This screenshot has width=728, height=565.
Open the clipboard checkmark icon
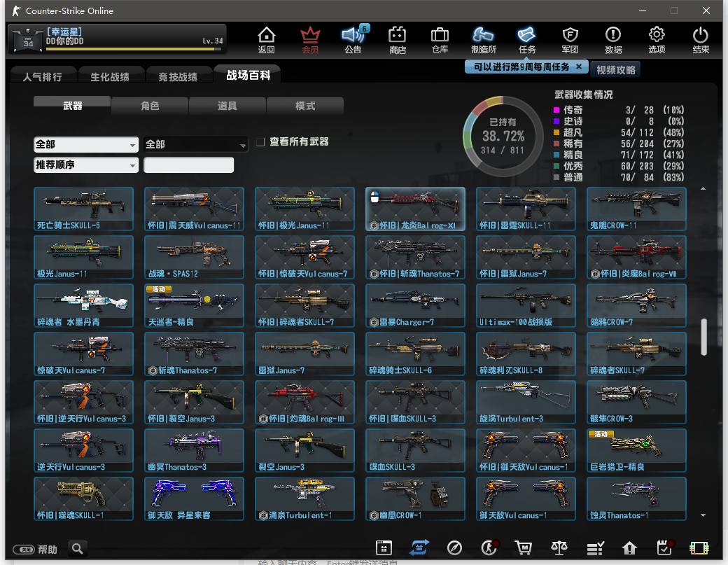coord(665,548)
